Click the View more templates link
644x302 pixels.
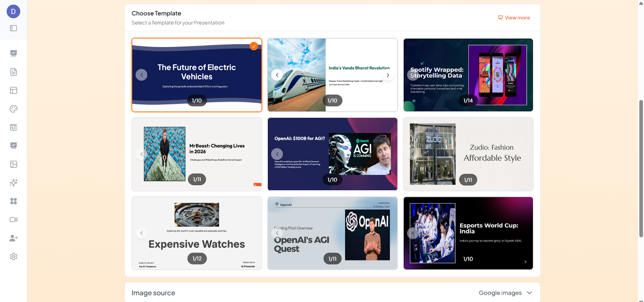point(514,18)
